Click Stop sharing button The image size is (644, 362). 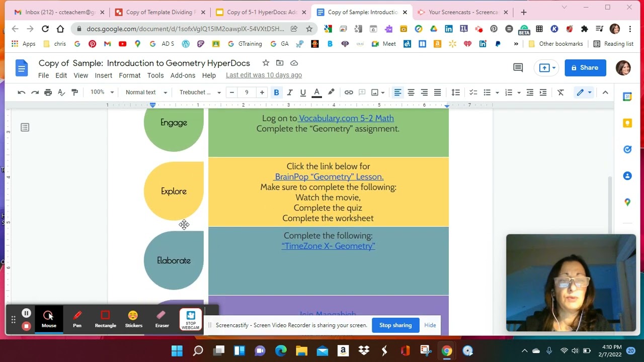395,325
